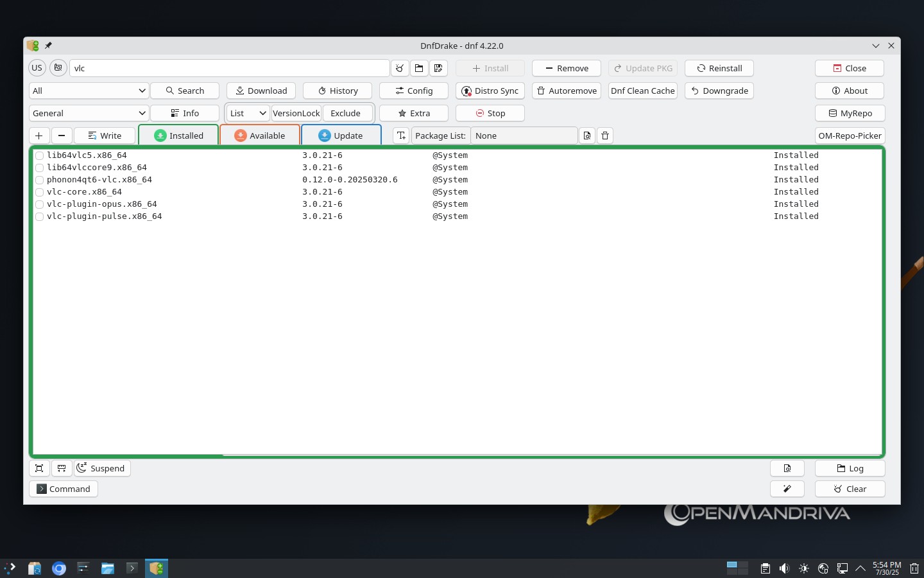
Task: Open the Chromium browser from taskbar
Action: (59, 568)
